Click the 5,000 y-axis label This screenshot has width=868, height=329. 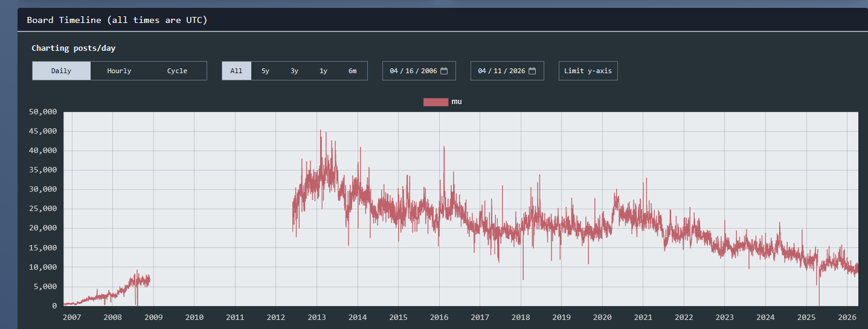pyautogui.click(x=45, y=287)
